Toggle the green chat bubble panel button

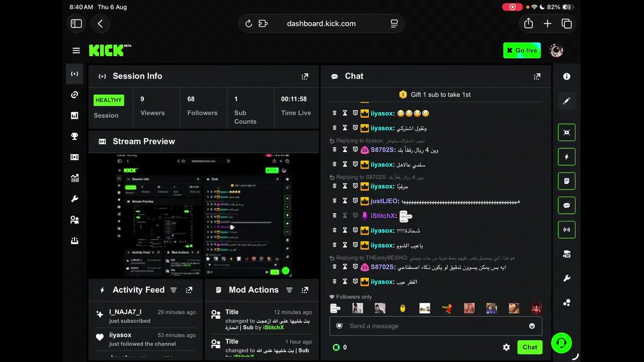point(567,206)
